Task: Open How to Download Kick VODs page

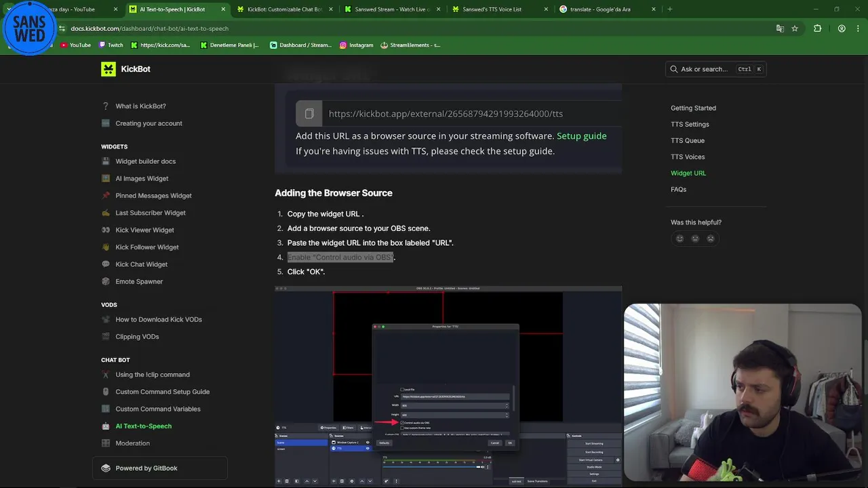Action: point(159,319)
